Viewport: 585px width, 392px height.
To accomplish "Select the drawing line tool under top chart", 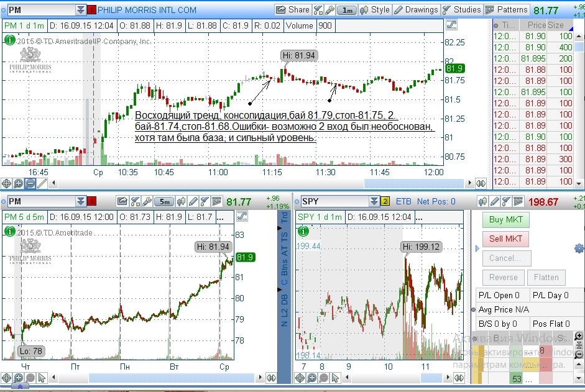I will pyautogui.click(x=42, y=183).
